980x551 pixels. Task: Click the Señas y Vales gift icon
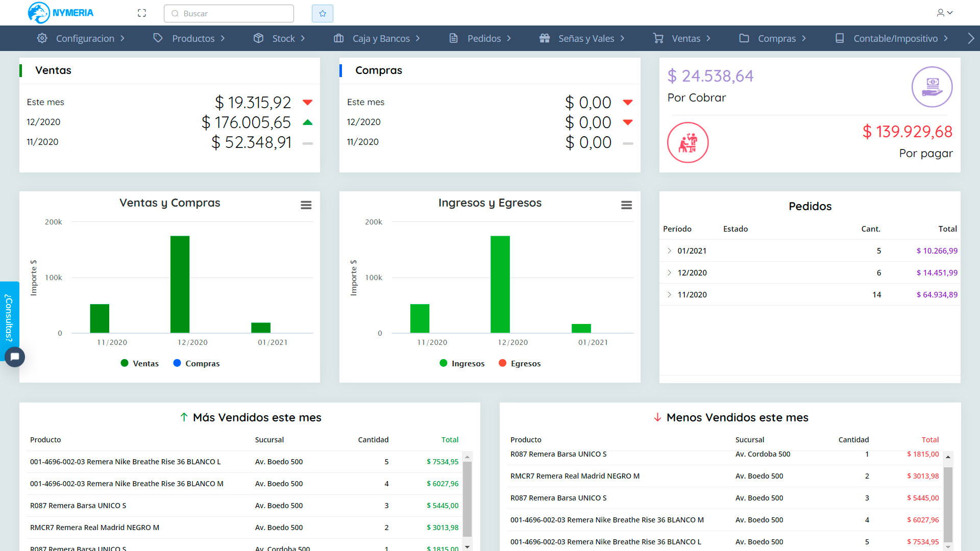pos(545,38)
